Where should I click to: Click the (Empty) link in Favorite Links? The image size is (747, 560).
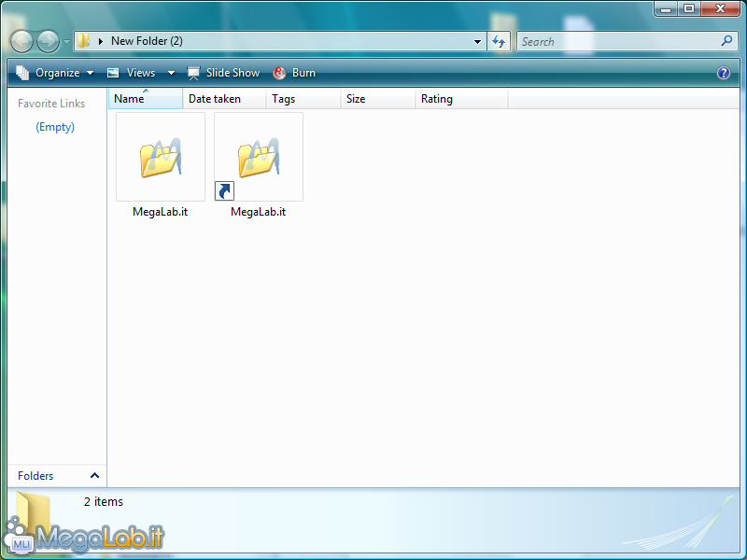pyautogui.click(x=55, y=127)
